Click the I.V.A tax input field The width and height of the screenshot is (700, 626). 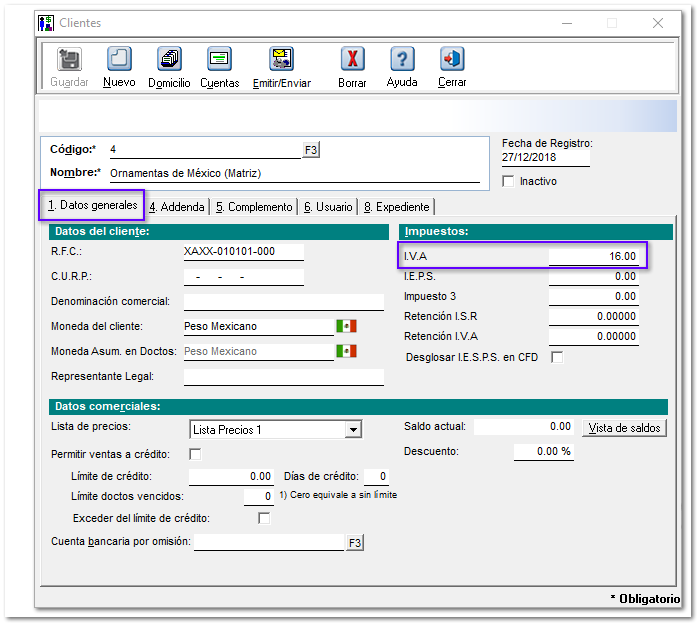pos(592,257)
